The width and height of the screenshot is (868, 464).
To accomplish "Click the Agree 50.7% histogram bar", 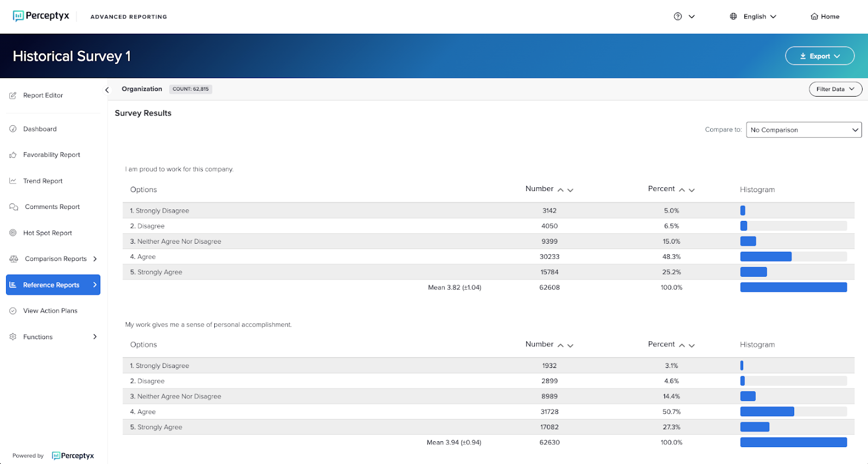I will click(x=767, y=412).
